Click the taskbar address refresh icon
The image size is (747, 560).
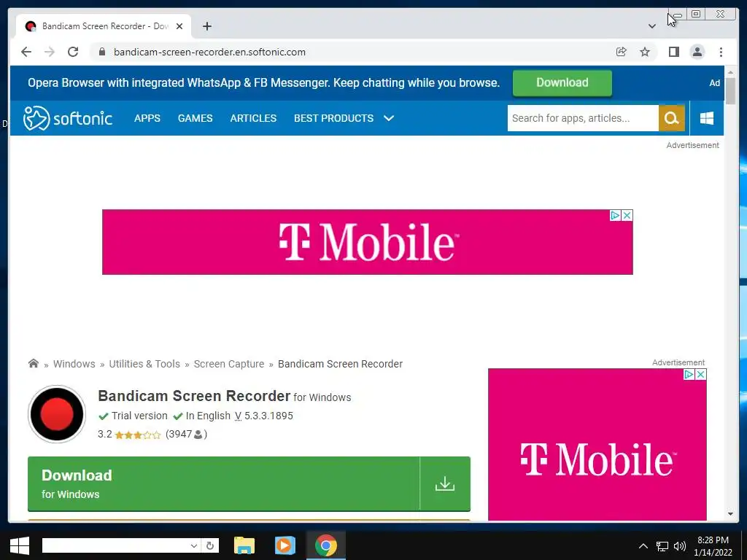coord(209,545)
